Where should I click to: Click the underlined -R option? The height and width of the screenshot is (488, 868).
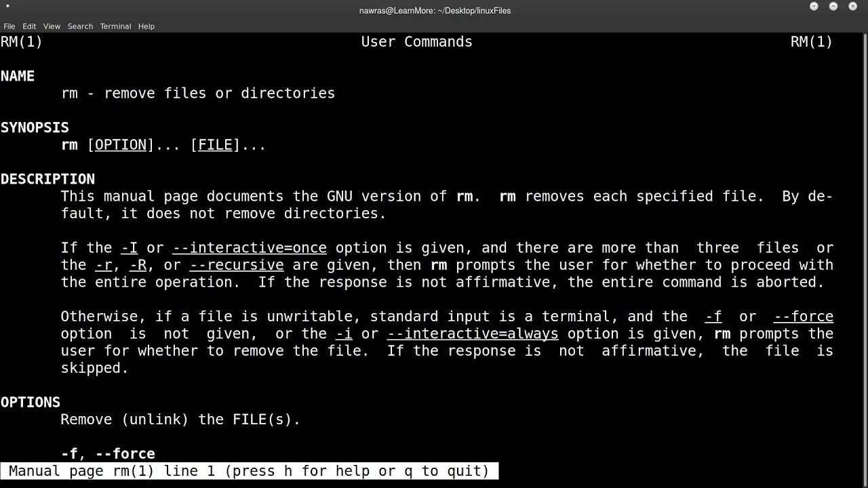click(138, 265)
